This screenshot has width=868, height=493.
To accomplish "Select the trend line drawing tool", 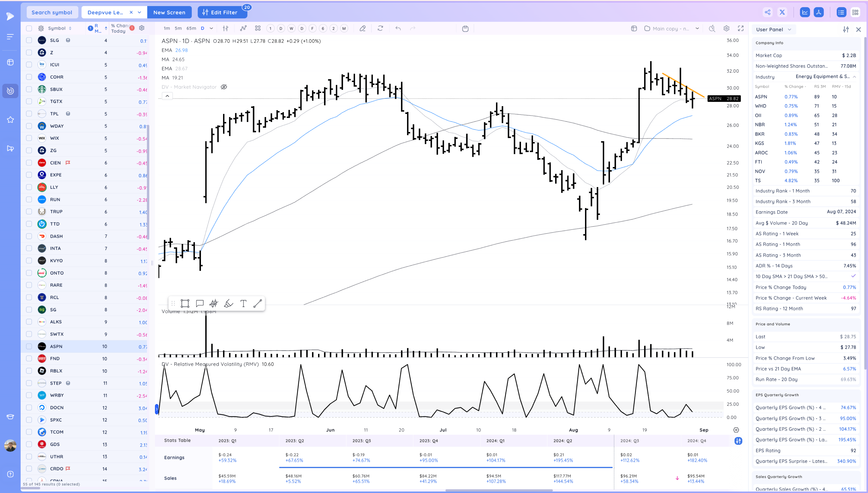I will [x=258, y=303].
